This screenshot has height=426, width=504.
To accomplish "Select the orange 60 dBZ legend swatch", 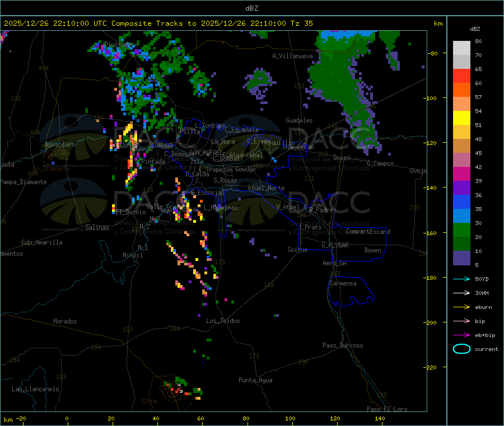I will coord(461,90).
